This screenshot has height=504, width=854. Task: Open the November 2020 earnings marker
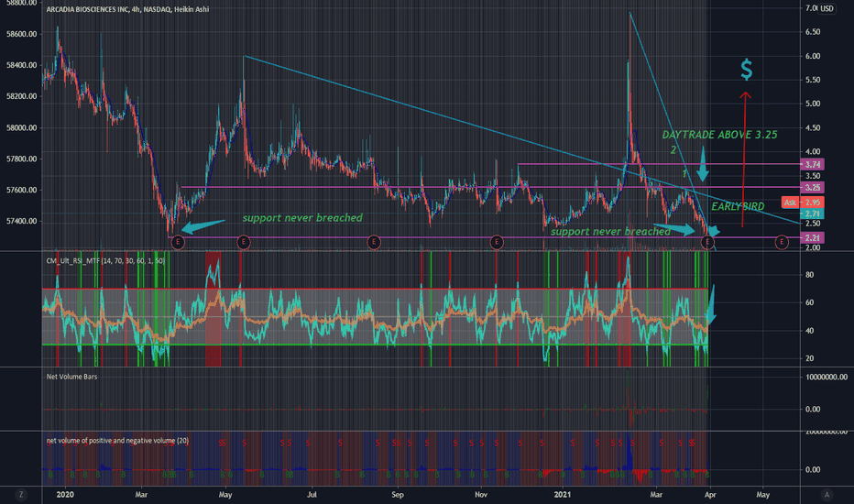coord(497,242)
